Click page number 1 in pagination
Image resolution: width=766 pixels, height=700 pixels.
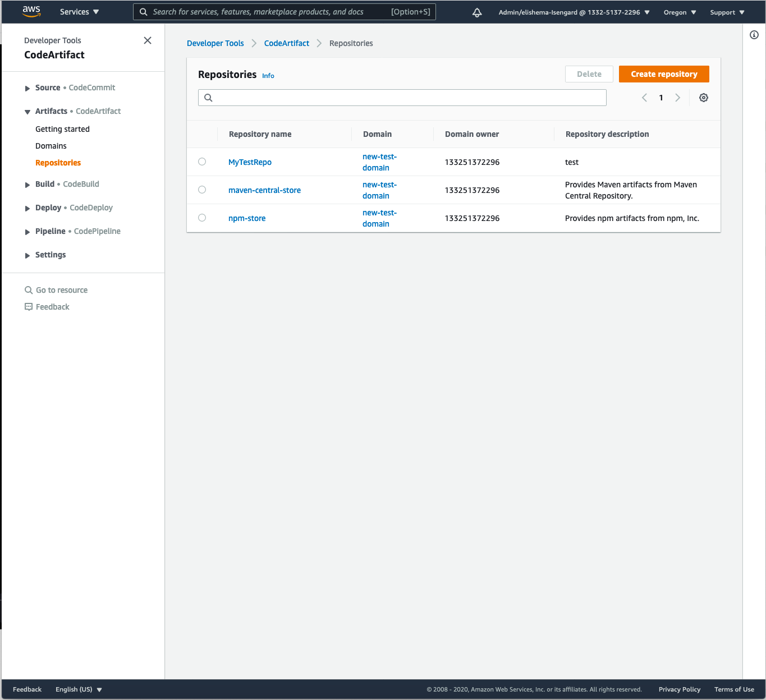point(661,98)
